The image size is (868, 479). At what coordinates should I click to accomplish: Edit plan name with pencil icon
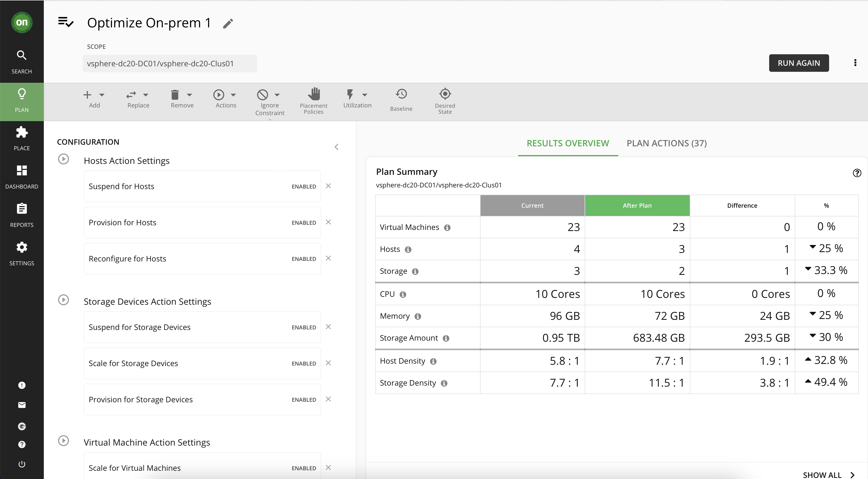(228, 24)
